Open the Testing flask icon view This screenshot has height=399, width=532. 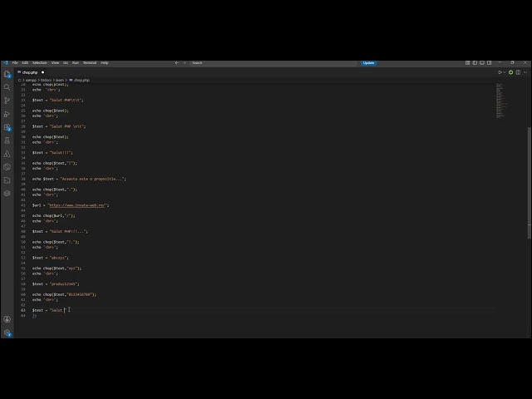(7, 140)
